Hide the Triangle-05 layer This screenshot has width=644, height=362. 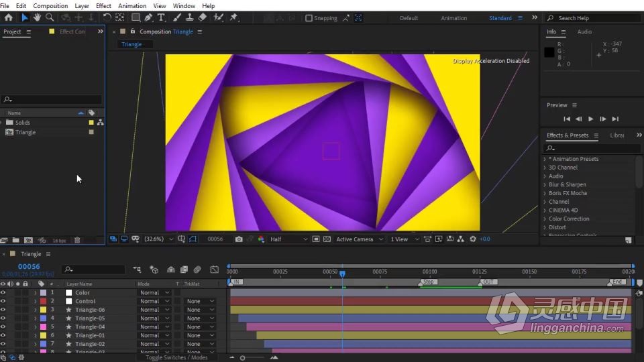click(x=3, y=318)
